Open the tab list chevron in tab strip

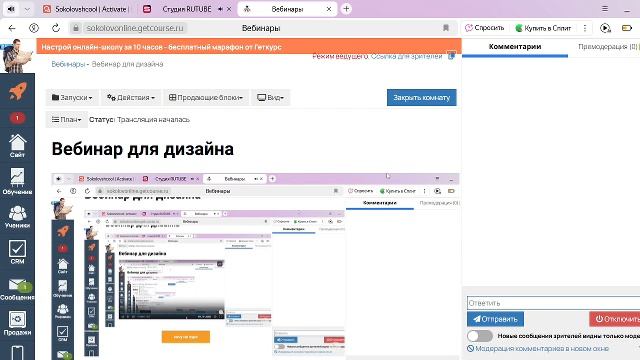point(27,9)
